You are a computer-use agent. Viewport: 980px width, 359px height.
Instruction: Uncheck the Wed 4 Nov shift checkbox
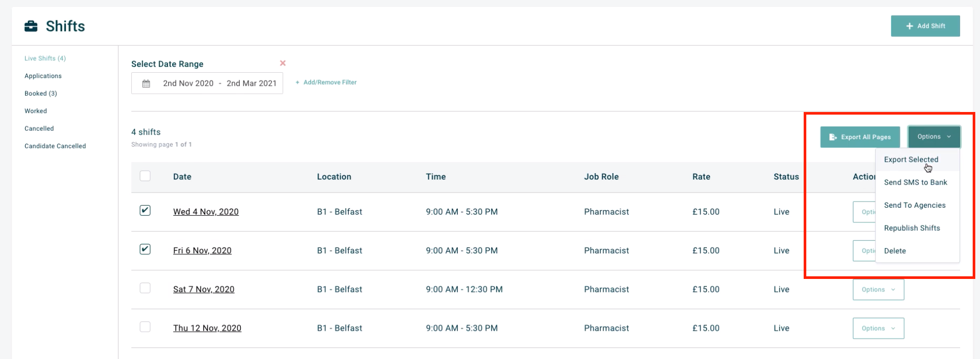pos(145,210)
